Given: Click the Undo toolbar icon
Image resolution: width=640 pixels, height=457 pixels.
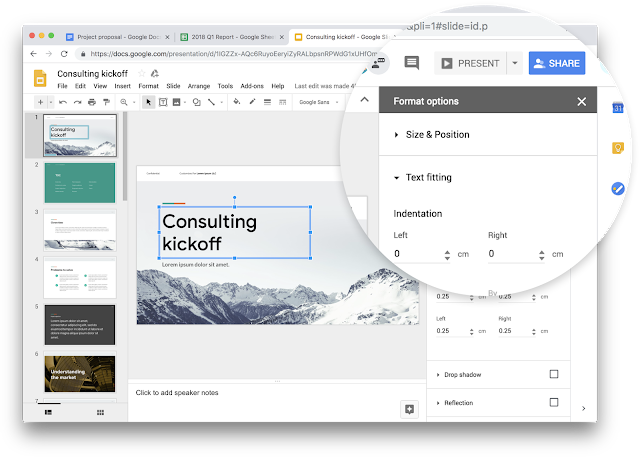Looking at the screenshot, I should click(x=63, y=102).
